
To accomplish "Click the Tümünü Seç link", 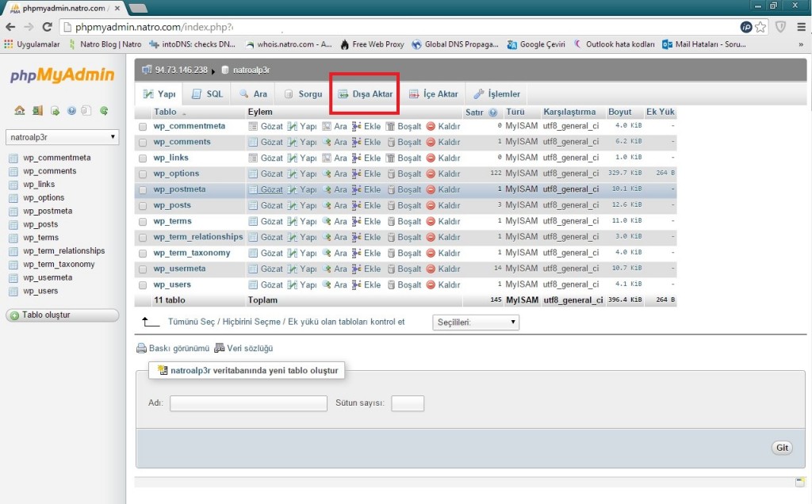I will click(191, 322).
